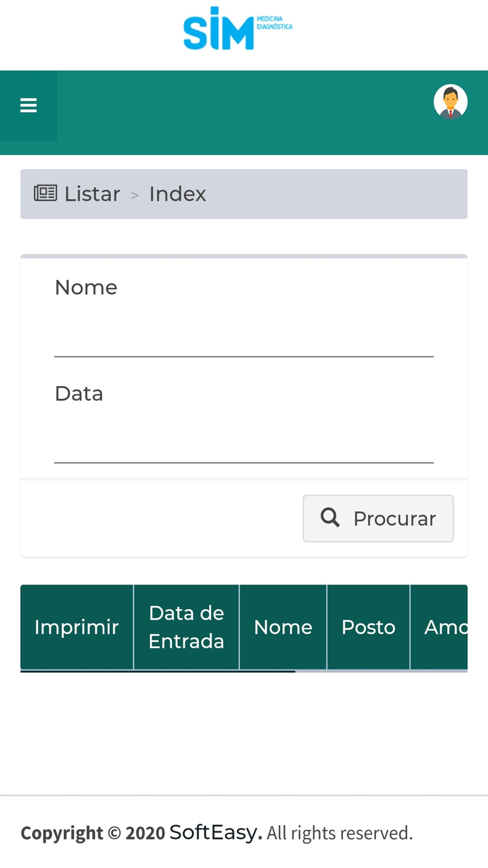
Task: Sort by Data de Entrada column header
Action: [x=186, y=627]
